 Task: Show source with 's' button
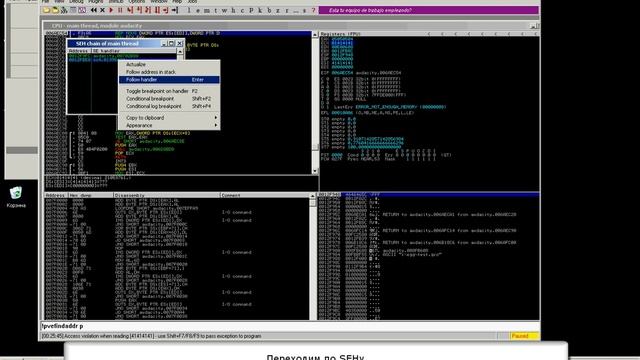304,10
